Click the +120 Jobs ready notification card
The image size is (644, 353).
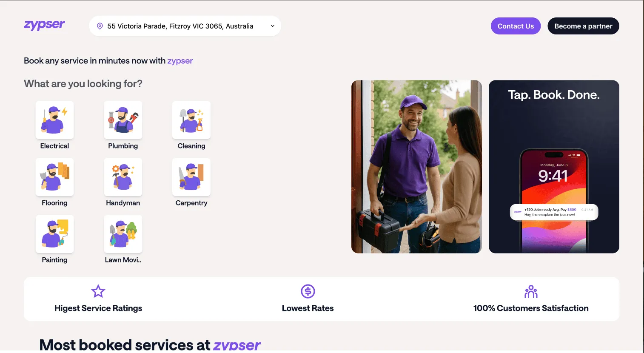[554, 212]
